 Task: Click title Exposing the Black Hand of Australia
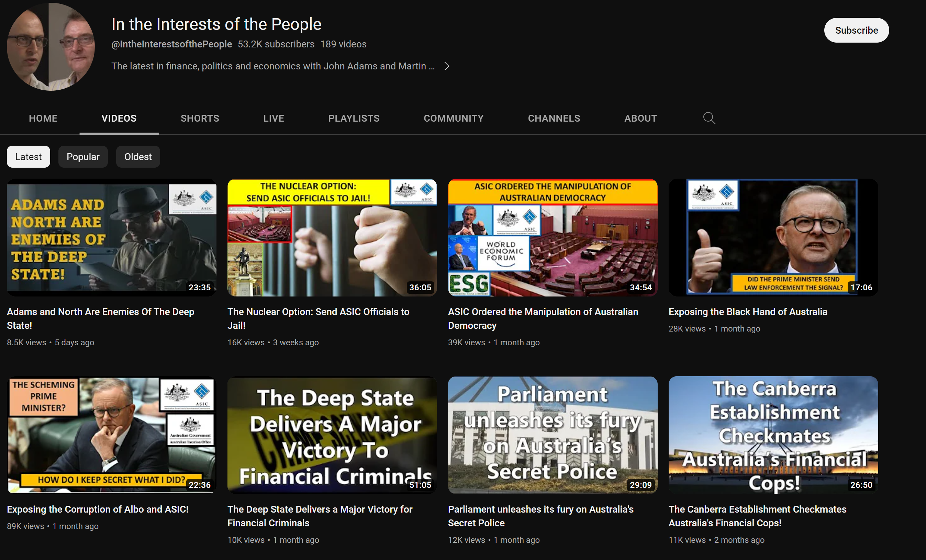(748, 312)
